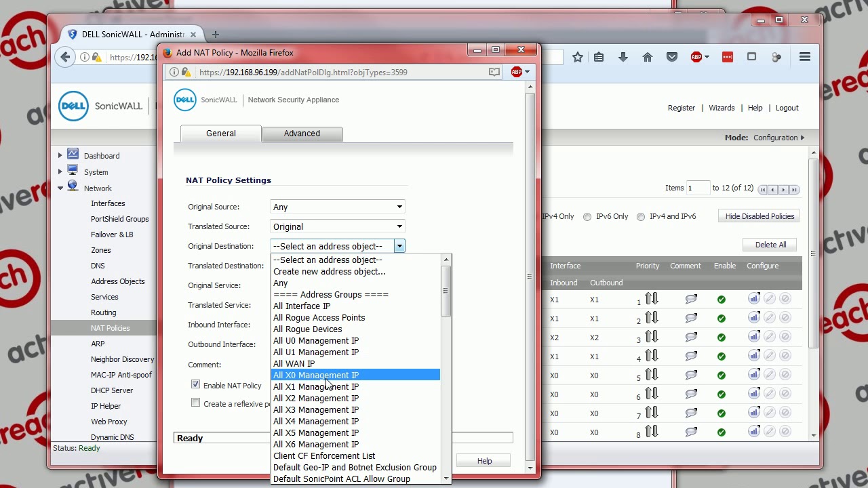
Task: Click the Mode Configuration arrow
Action: pos(802,138)
